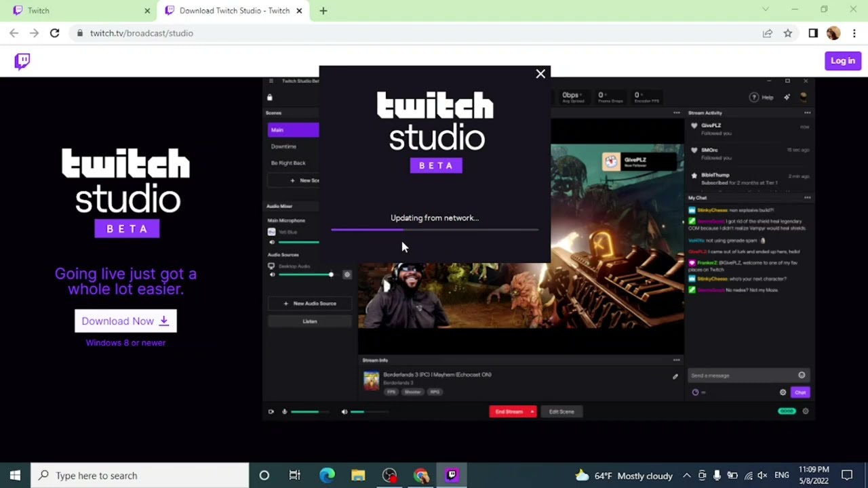Click the Updating from network progress bar

[435, 230]
